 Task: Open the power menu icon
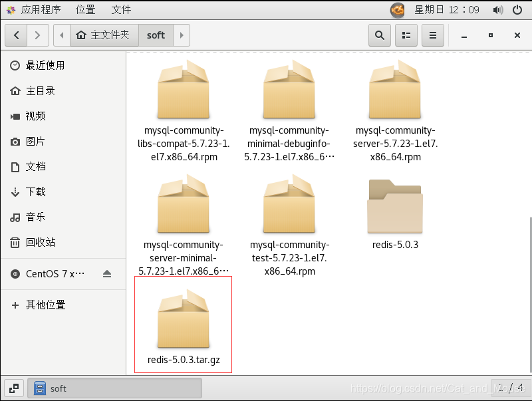517,10
